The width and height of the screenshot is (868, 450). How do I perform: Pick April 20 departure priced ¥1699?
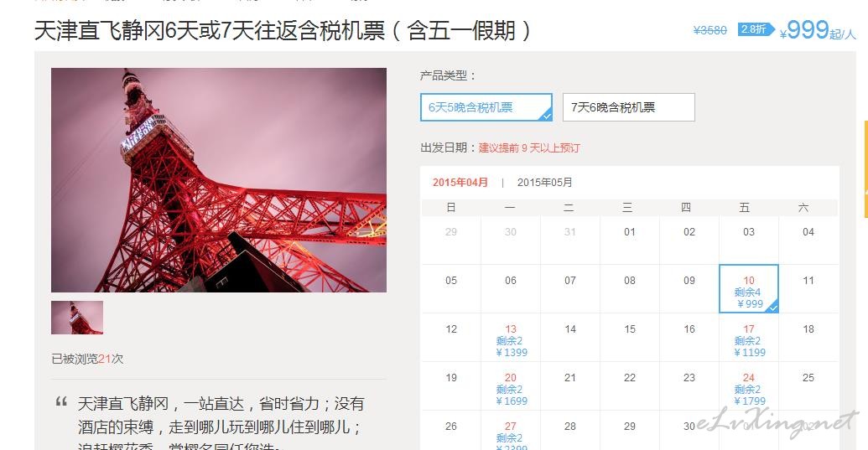pyautogui.click(x=511, y=386)
